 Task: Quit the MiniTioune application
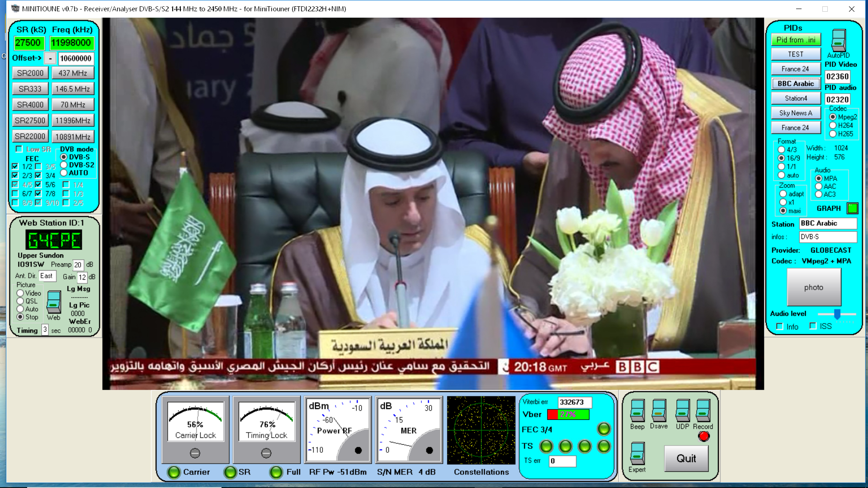point(686,458)
